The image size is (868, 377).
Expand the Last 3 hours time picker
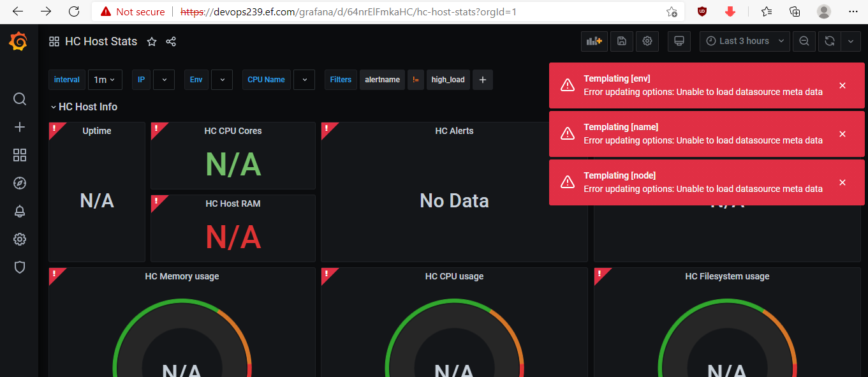pos(744,41)
